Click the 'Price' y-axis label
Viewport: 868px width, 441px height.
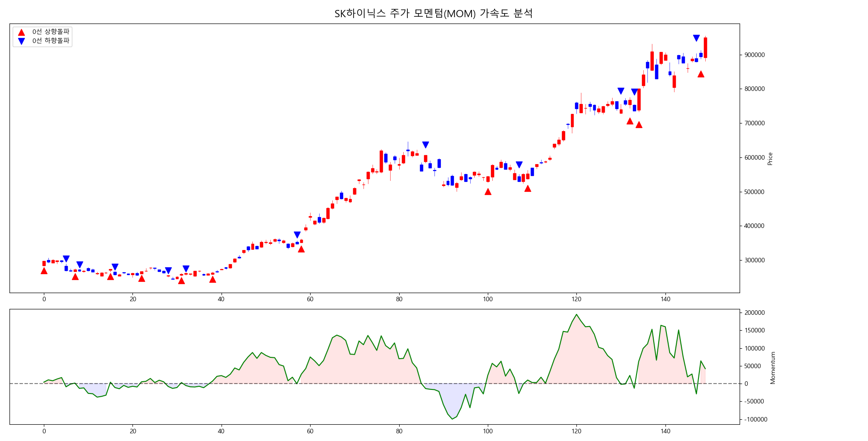[770, 158]
